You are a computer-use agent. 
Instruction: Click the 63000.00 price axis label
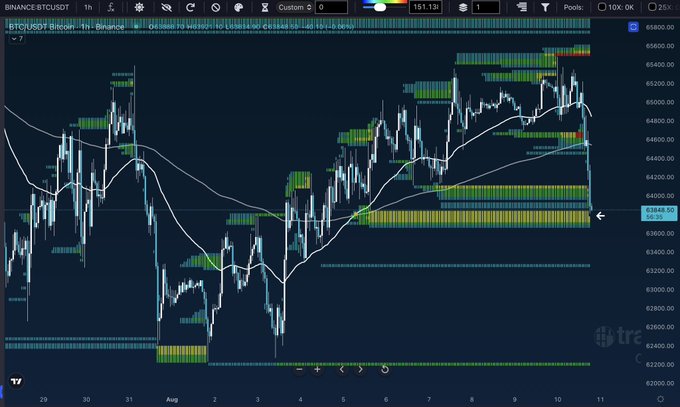(x=660, y=289)
